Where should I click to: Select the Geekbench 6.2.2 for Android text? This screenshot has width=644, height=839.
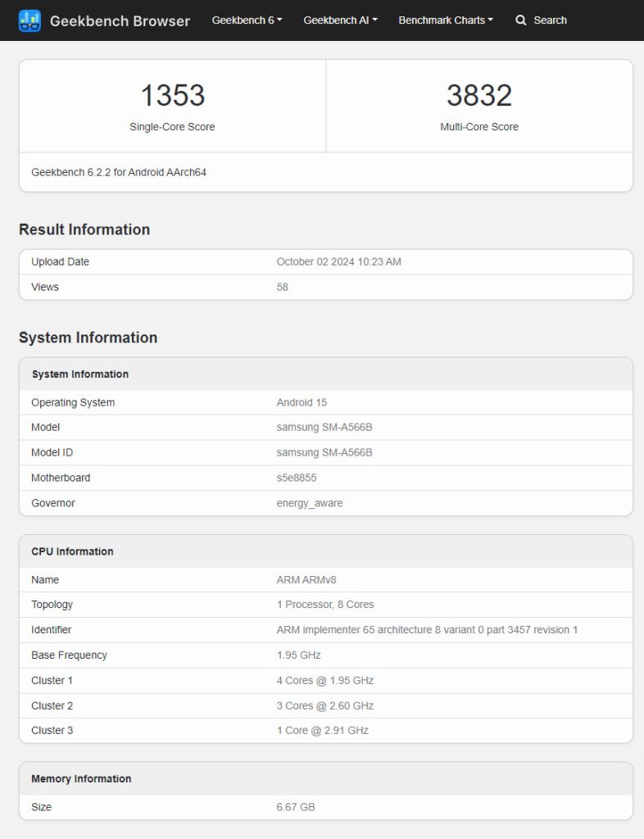119,172
